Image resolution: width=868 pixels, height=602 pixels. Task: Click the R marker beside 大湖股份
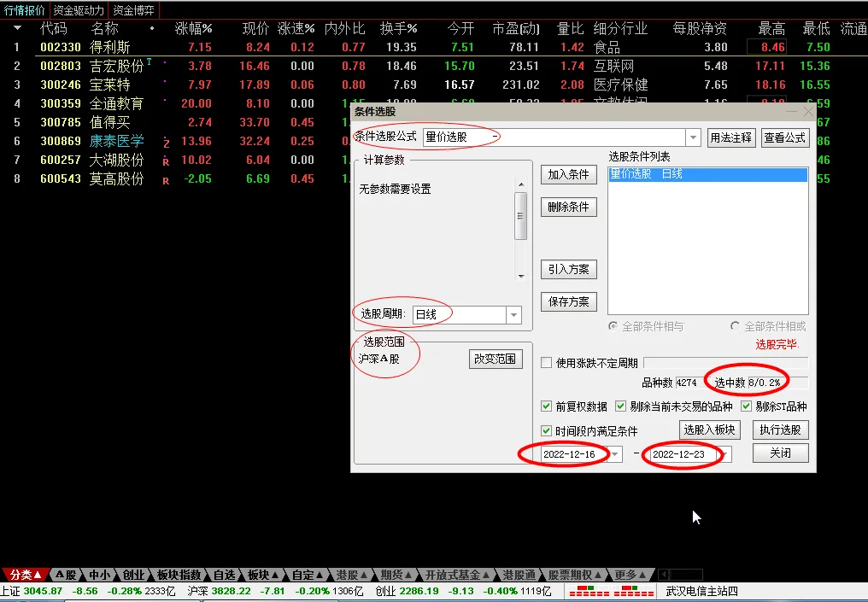[166, 161]
